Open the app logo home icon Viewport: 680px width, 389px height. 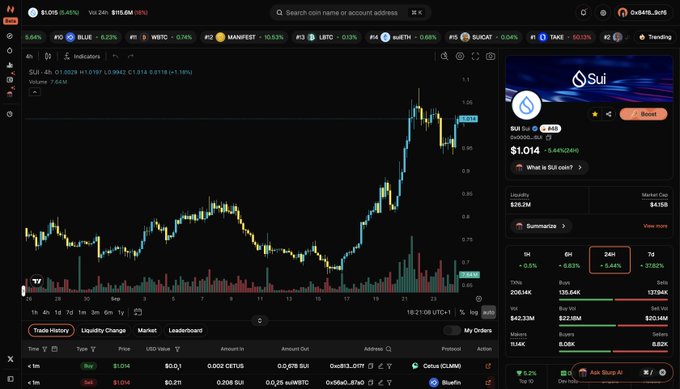coord(10,9)
